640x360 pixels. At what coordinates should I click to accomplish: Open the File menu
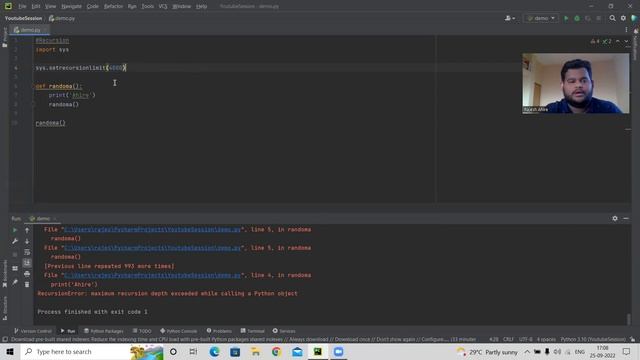pos(22,7)
